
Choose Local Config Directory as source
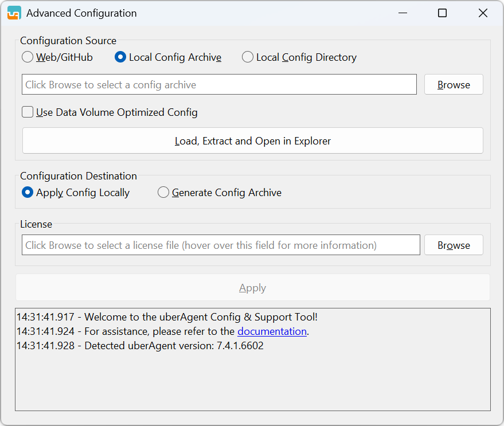pyautogui.click(x=248, y=57)
